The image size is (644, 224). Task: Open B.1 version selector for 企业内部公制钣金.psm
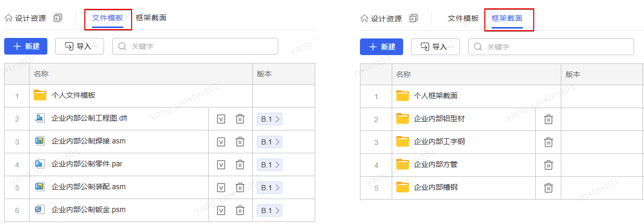269,210
